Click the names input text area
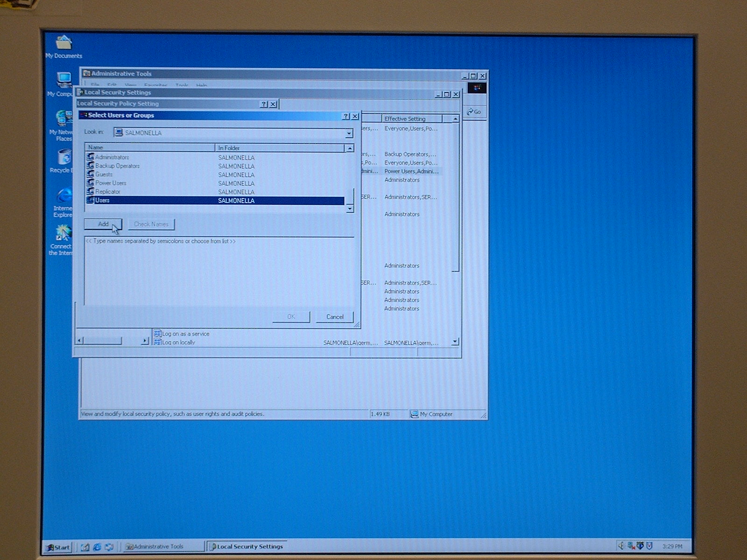This screenshot has width=747, height=560. (x=218, y=271)
